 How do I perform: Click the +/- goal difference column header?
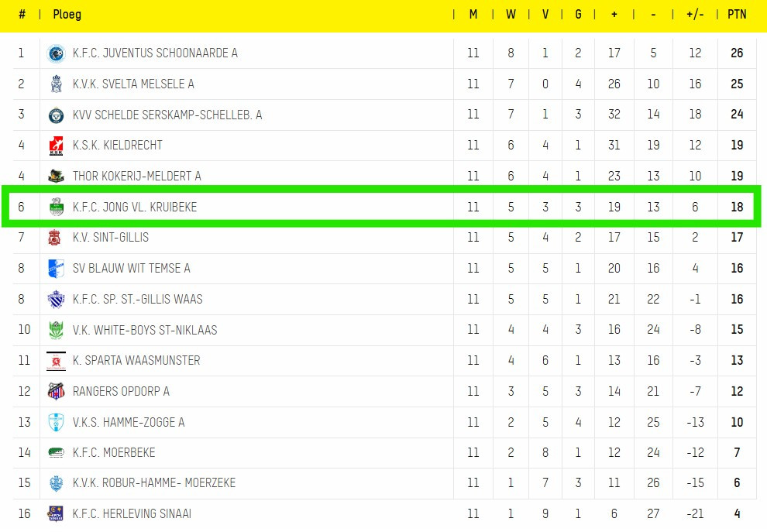tap(695, 15)
